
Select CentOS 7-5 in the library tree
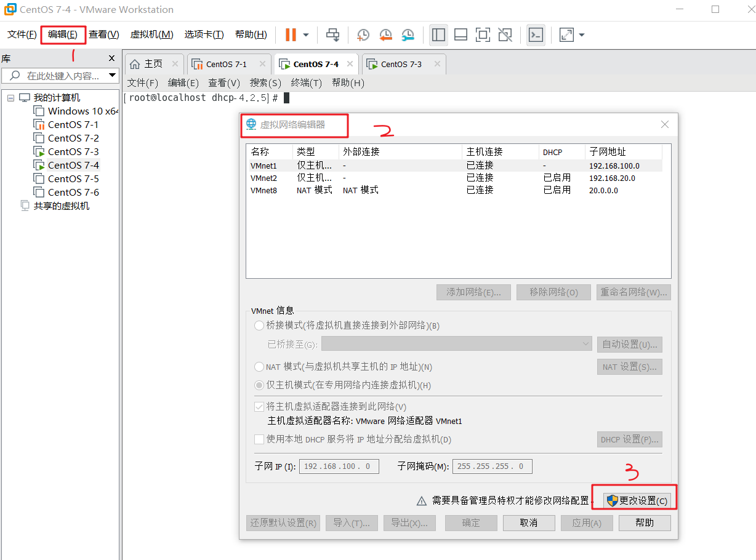point(66,179)
